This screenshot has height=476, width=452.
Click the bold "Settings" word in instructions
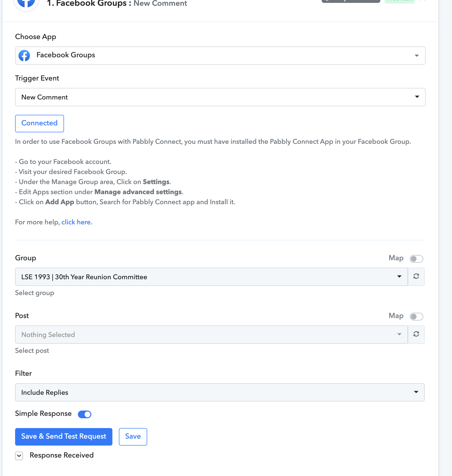click(x=156, y=182)
